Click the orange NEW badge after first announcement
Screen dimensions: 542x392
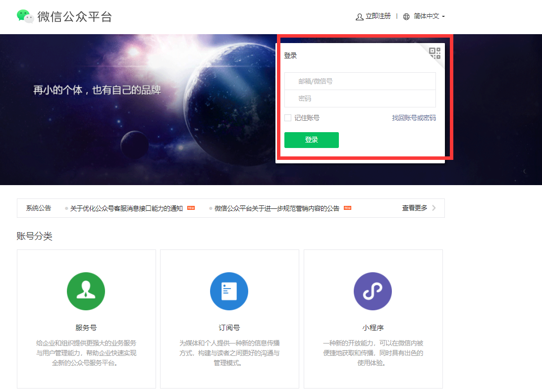(x=191, y=208)
